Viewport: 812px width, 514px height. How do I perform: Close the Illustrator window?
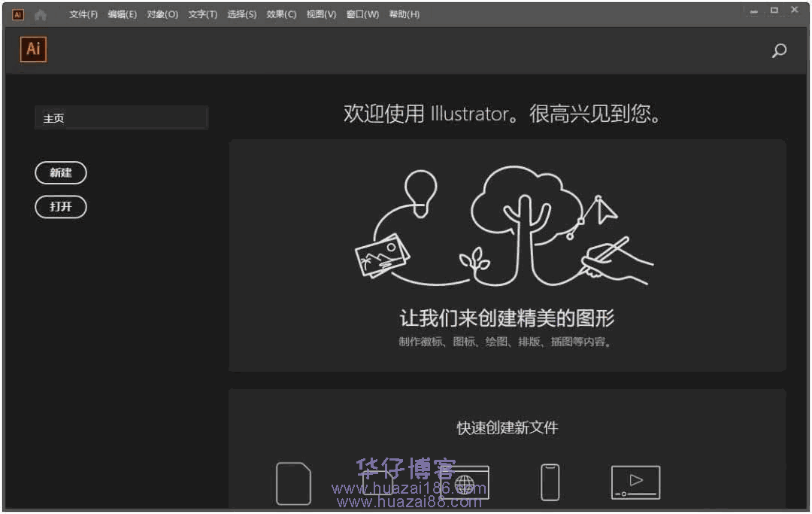tap(795, 10)
